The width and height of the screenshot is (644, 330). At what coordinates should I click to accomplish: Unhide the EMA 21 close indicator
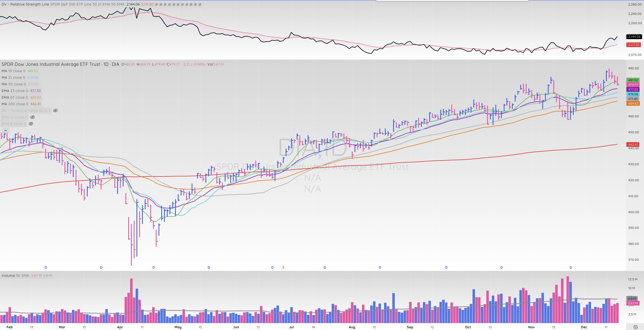pos(33,117)
